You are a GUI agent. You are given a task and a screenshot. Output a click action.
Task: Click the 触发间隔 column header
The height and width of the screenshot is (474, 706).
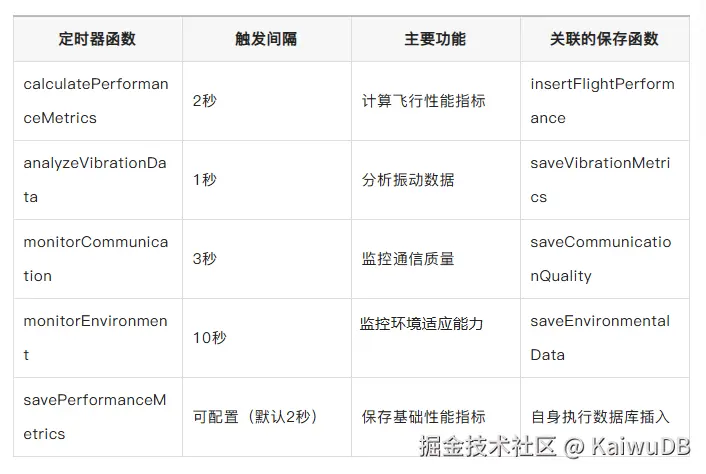(x=266, y=40)
